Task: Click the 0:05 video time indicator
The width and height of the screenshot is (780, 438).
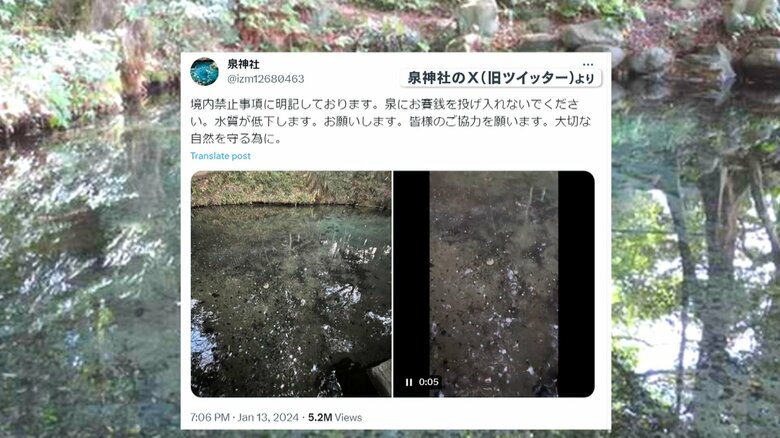Action: (x=428, y=382)
